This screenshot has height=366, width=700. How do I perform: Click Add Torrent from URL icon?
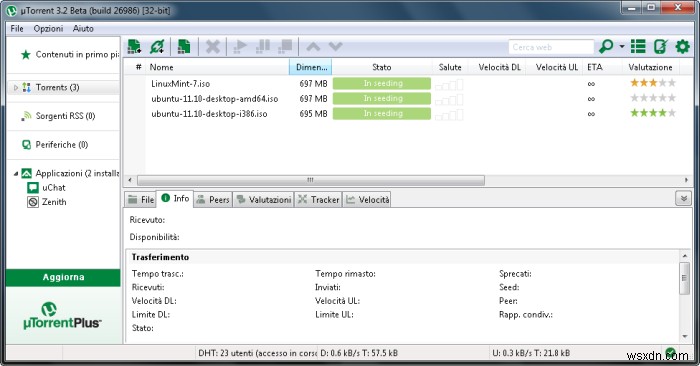tap(157, 46)
